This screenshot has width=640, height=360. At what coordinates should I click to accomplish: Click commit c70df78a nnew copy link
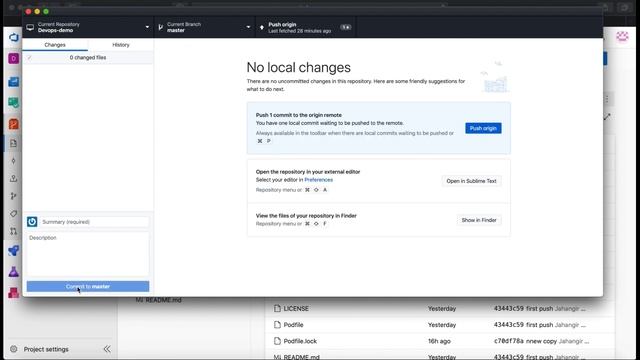click(525, 341)
